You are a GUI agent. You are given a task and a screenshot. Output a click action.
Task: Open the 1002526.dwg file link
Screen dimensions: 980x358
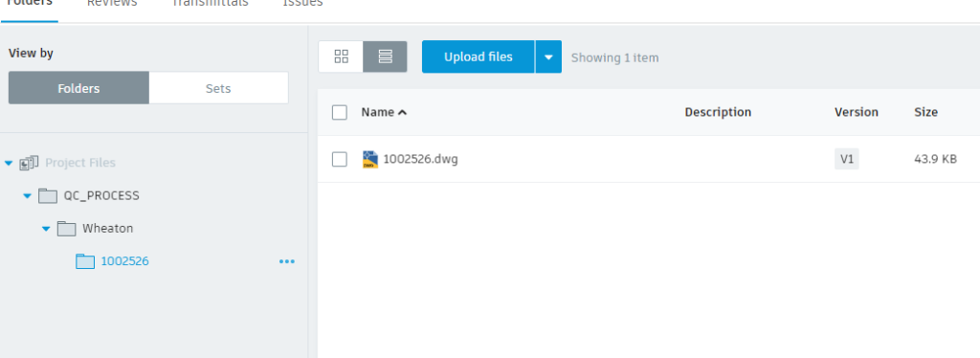point(421,159)
